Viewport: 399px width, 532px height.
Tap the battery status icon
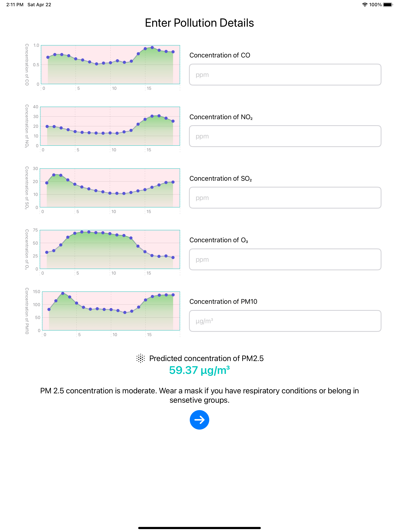tap(388, 4)
